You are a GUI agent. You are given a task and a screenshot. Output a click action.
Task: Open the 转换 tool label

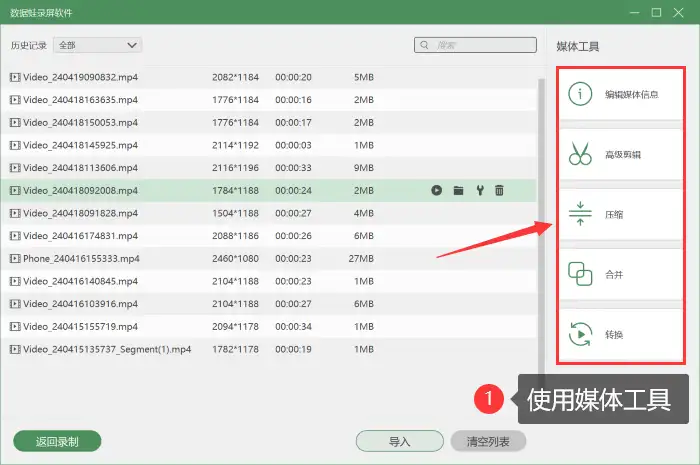(614, 335)
